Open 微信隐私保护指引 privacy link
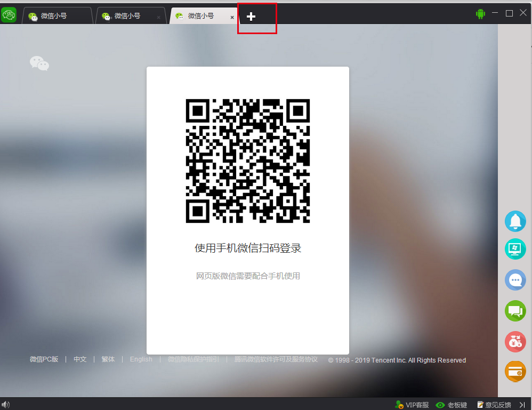The height and width of the screenshot is (410, 532). tap(194, 359)
